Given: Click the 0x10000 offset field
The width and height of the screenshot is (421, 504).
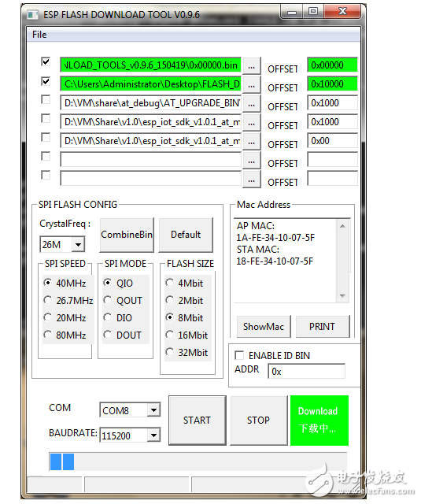Looking at the screenshot, I should 332,84.
